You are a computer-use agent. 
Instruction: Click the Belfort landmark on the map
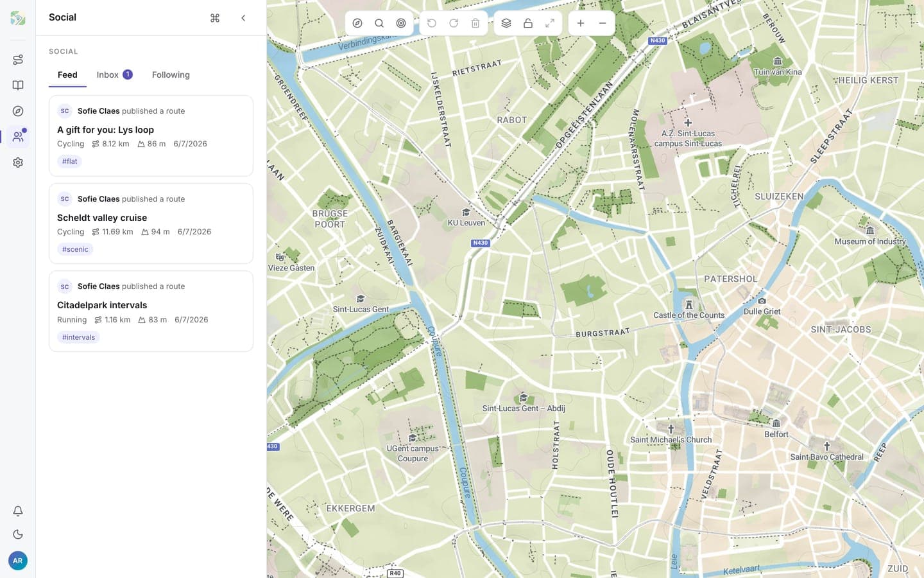[776, 429]
